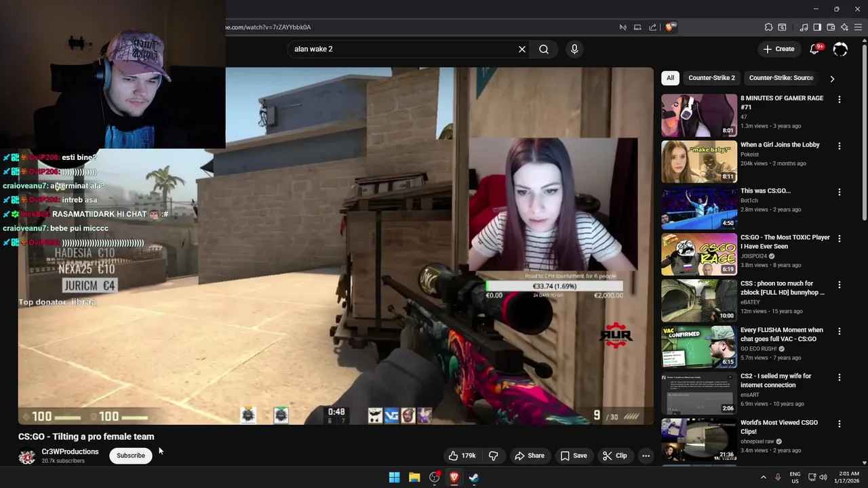The image size is (868, 488).
Task: Select the Counter-Strike 2 chip
Action: (711, 78)
